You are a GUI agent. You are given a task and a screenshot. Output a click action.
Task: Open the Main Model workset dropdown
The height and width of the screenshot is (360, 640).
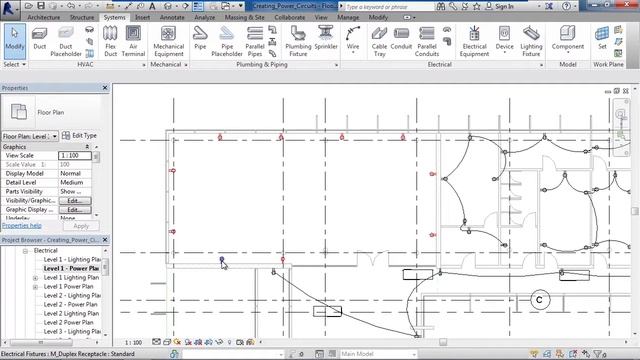pyautogui.click(x=378, y=354)
